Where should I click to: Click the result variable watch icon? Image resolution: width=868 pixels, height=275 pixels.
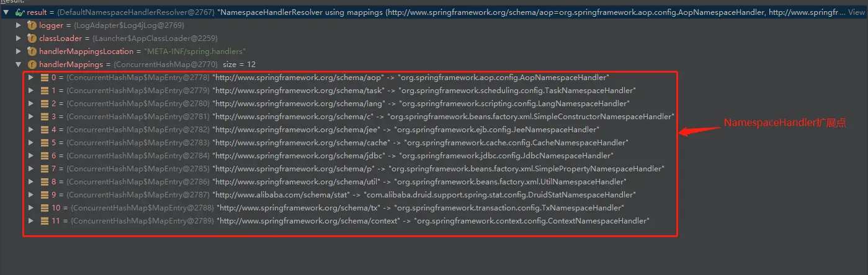(x=19, y=12)
